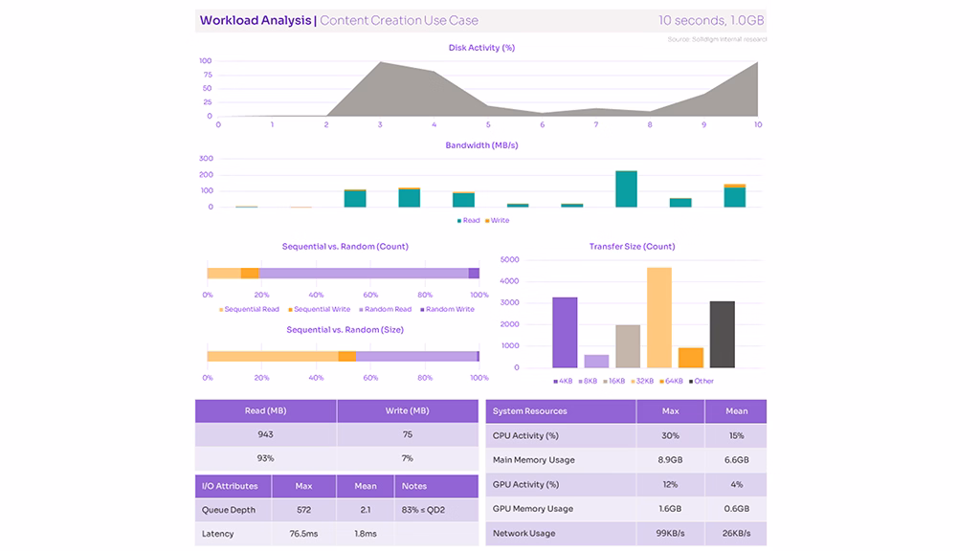Image resolution: width=980 pixels, height=551 pixels.
Task: Click the tallest teal bandwidth bar
Action: coord(626,188)
